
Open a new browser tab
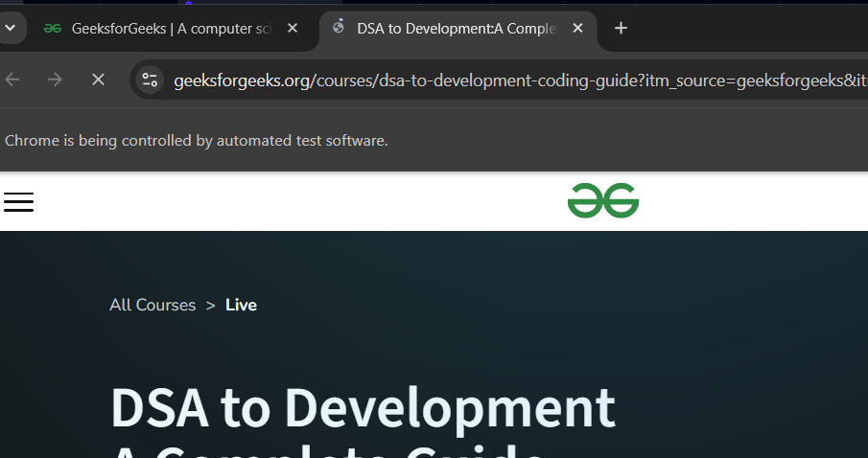coord(621,28)
